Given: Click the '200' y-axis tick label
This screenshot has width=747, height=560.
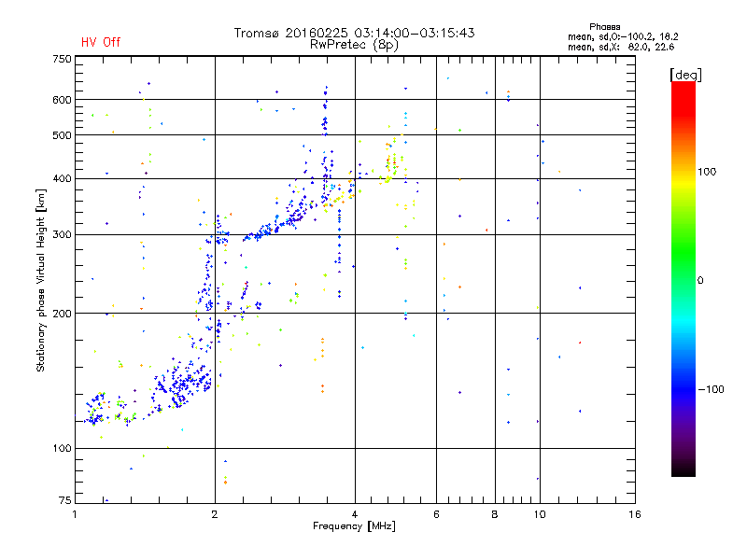Looking at the screenshot, I should tap(62, 314).
